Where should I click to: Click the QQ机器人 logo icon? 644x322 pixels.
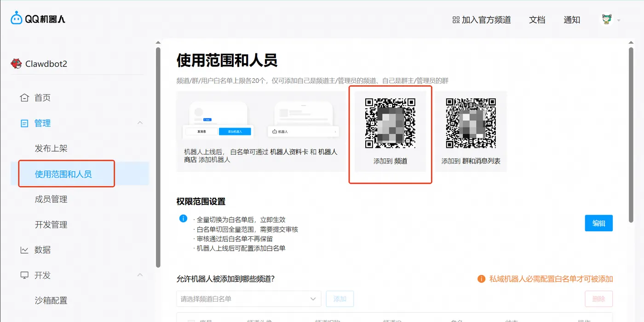click(x=17, y=18)
